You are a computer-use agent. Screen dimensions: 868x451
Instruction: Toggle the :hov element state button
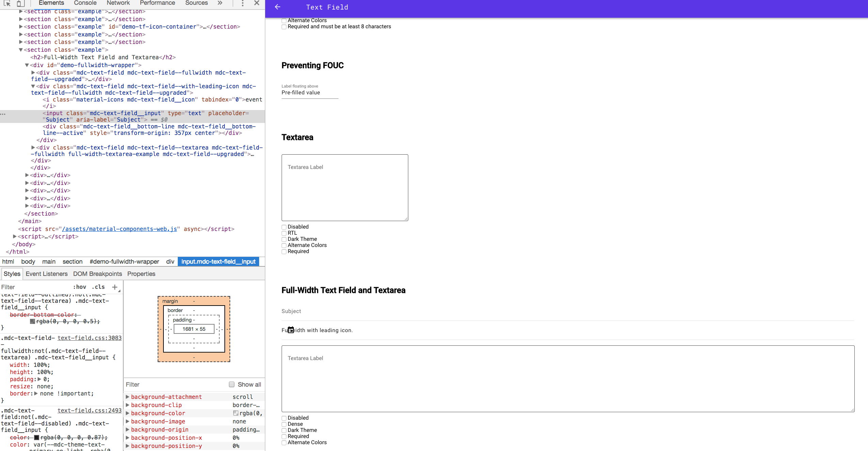[x=80, y=287]
